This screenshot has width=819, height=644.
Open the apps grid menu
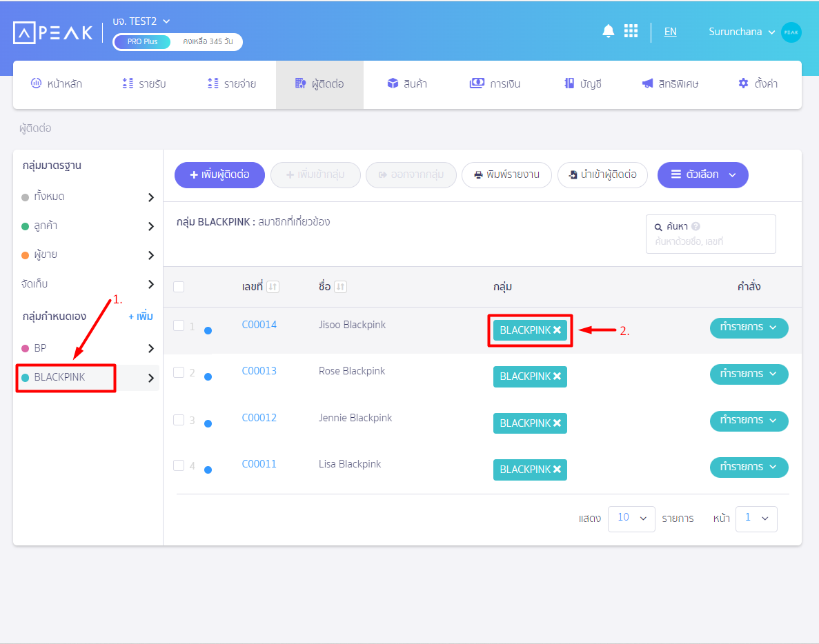(631, 31)
